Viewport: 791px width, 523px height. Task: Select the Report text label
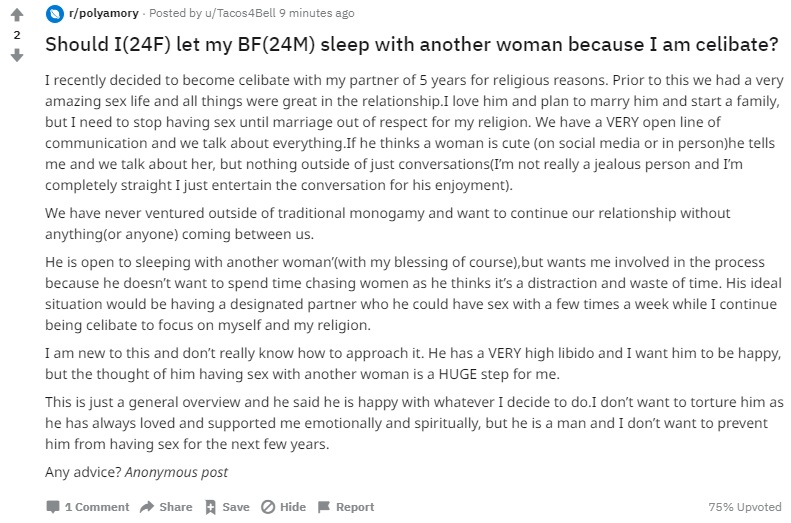point(355,507)
